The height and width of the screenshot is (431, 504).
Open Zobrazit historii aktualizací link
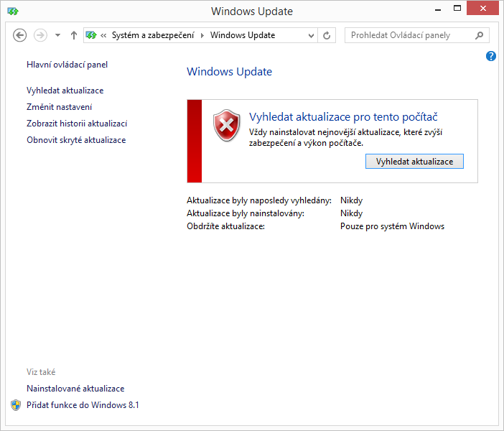[77, 124]
